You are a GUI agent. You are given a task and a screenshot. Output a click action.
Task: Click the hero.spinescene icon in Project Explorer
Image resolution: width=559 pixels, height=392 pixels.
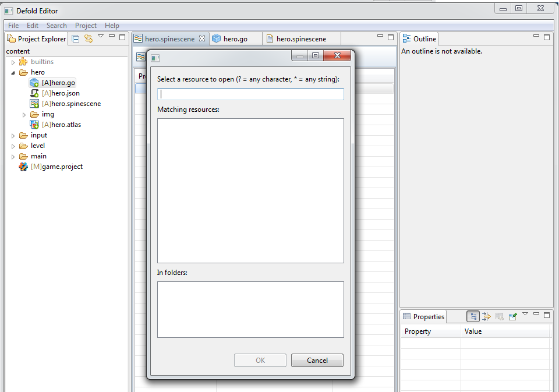pos(34,104)
